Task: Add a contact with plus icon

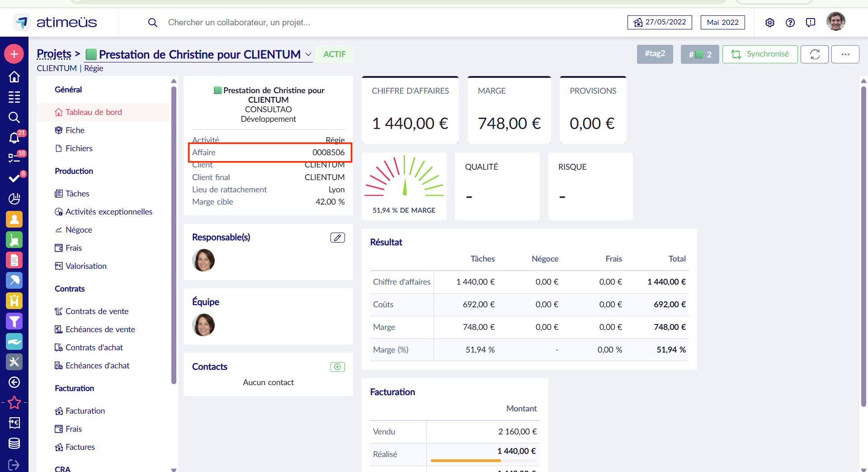Action: pyautogui.click(x=338, y=367)
